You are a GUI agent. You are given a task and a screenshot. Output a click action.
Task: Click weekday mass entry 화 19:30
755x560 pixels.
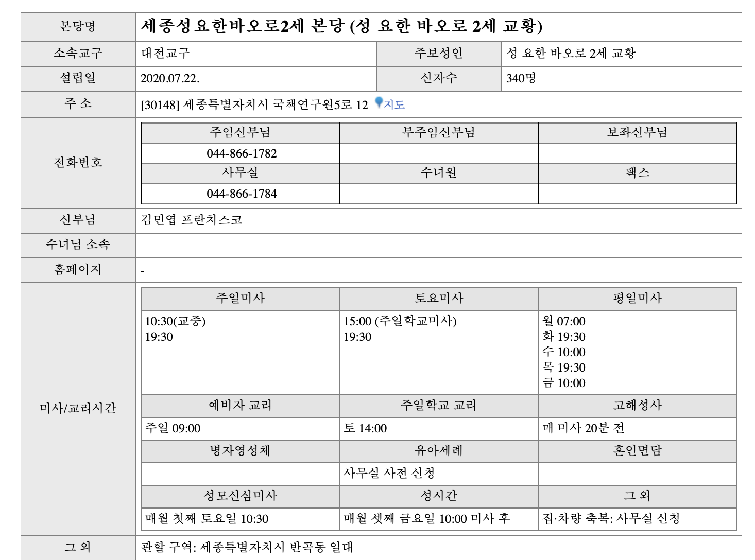pyautogui.click(x=564, y=337)
